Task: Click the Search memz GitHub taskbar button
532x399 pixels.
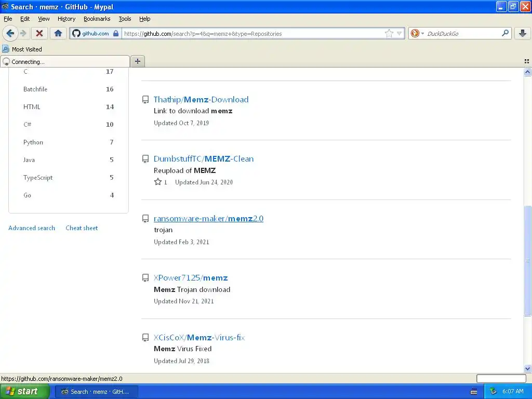Action: coord(96,392)
